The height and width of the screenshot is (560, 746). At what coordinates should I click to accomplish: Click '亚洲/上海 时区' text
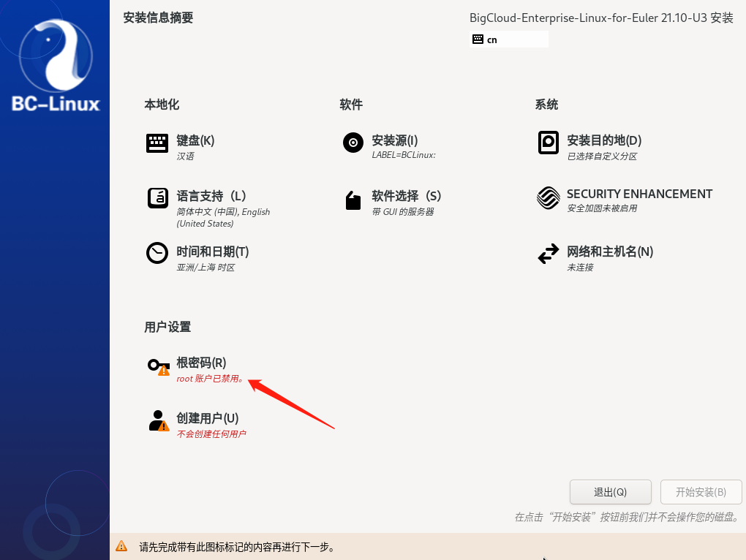point(206,268)
